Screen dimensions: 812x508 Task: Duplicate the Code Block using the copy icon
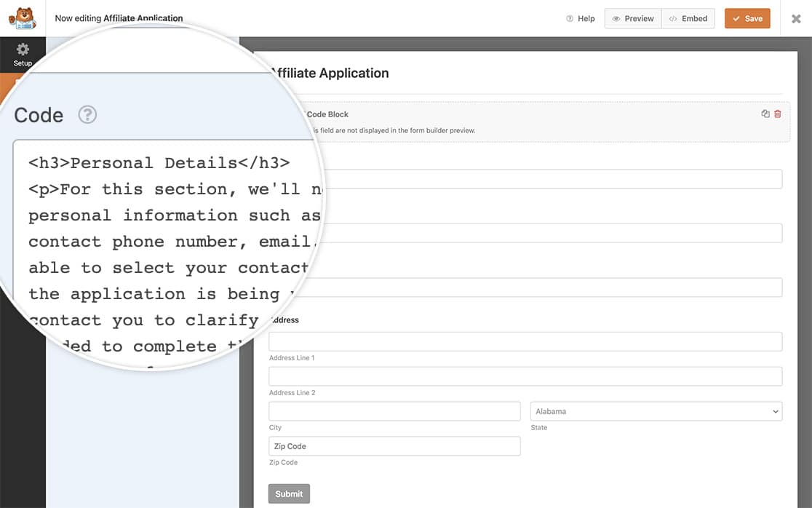point(765,114)
